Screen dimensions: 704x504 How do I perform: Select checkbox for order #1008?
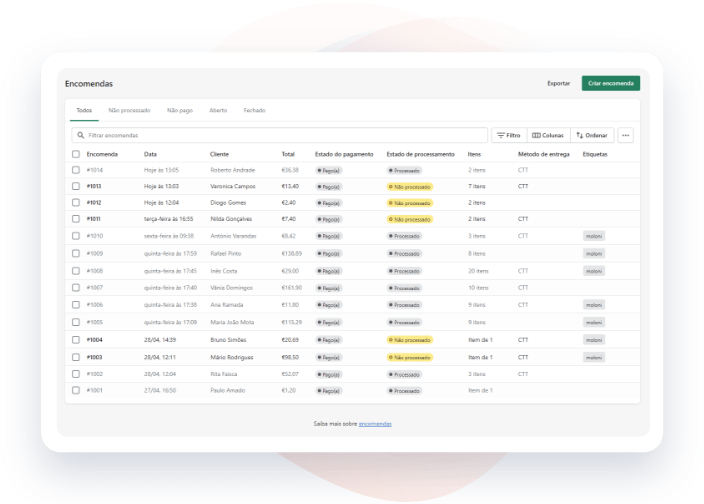point(76,271)
